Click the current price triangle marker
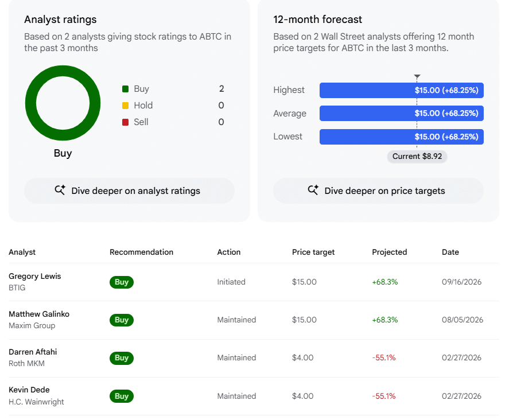The image size is (517, 420). [x=417, y=76]
